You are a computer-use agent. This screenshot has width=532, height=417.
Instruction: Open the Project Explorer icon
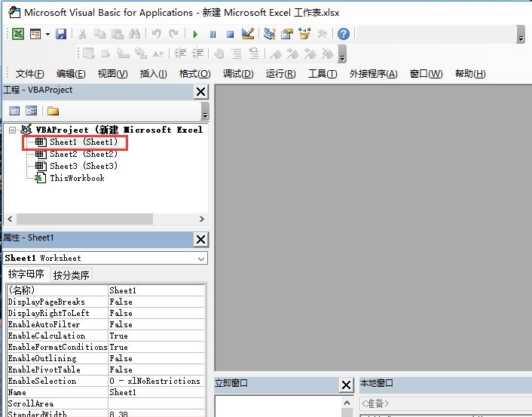(270, 34)
